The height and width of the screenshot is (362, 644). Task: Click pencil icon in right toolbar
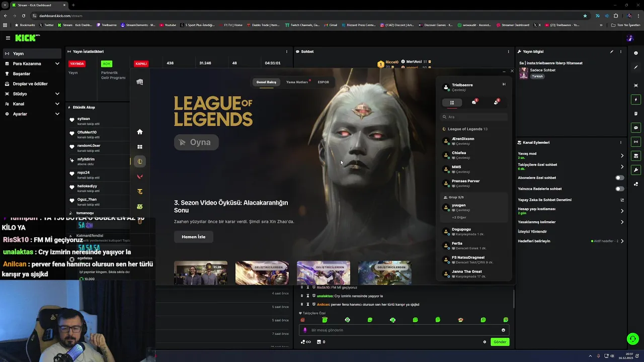636,67
